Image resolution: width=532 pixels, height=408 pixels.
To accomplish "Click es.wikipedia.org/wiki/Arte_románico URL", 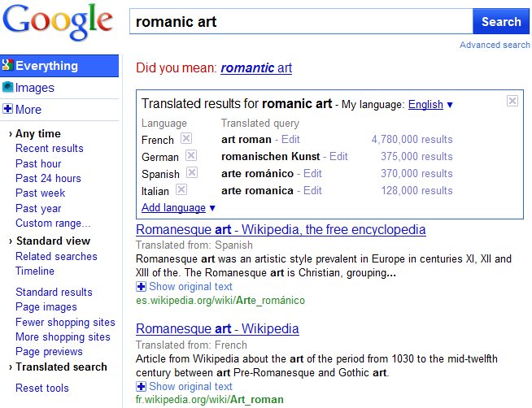I will tap(220, 301).
